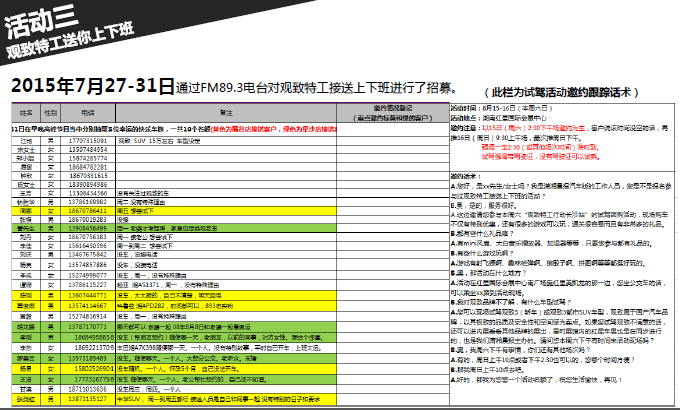Screen dimensions: 680x410
Task: Click the '邀约话术：' heading
Action: [x=466, y=176]
